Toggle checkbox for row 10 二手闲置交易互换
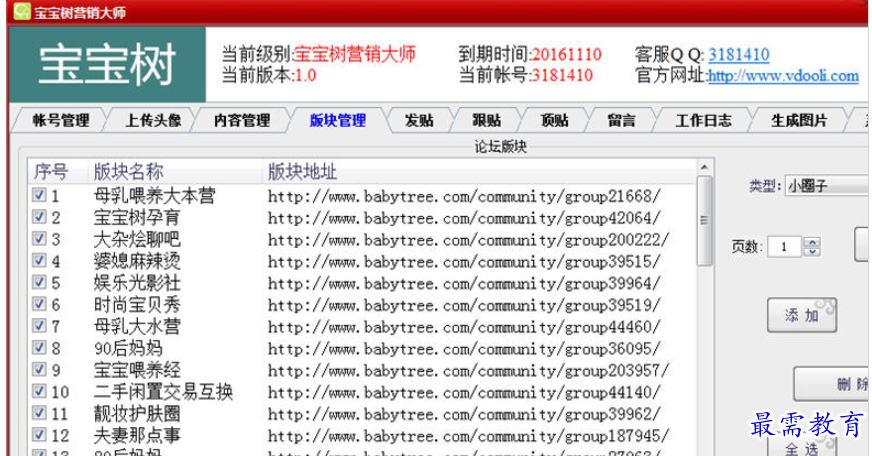This screenshot has height=456, width=872. (x=39, y=391)
